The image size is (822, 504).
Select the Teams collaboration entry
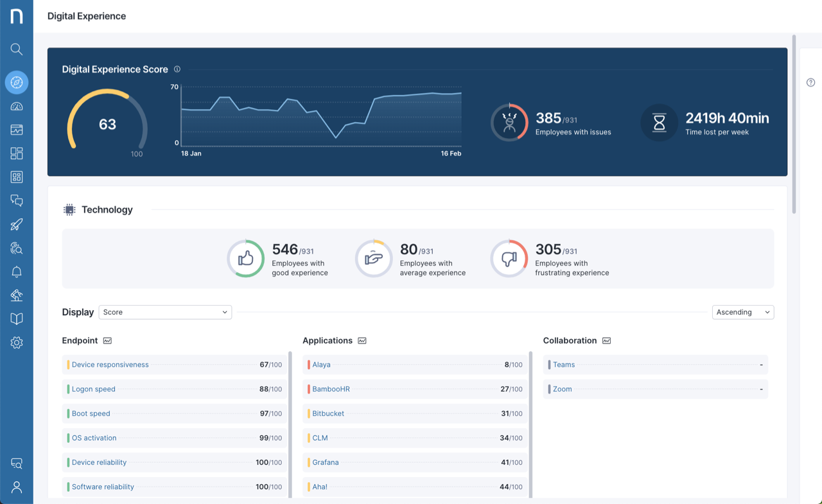click(x=564, y=365)
